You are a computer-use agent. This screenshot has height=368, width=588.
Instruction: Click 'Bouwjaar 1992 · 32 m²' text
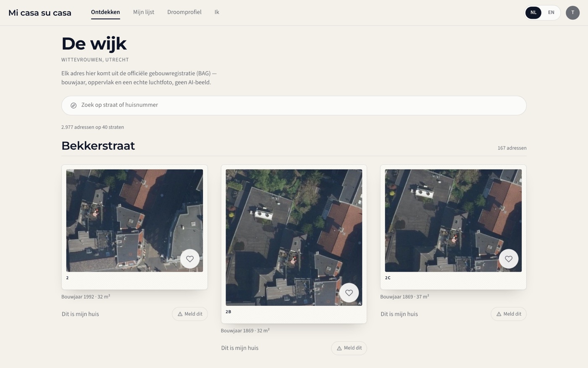pos(86,297)
